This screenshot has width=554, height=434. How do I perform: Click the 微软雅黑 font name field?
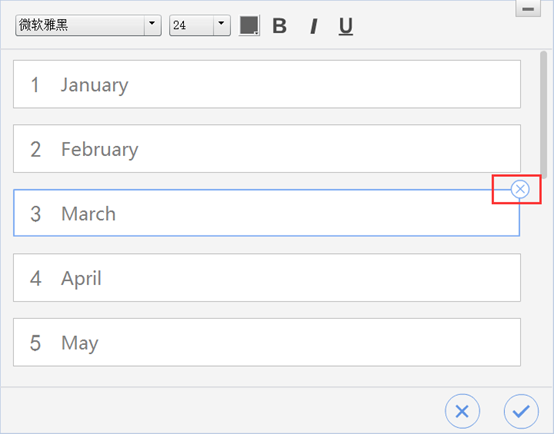coord(80,25)
